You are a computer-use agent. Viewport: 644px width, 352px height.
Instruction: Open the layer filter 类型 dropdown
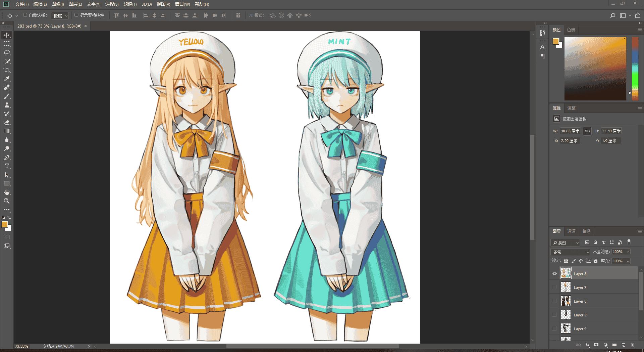(x=565, y=243)
